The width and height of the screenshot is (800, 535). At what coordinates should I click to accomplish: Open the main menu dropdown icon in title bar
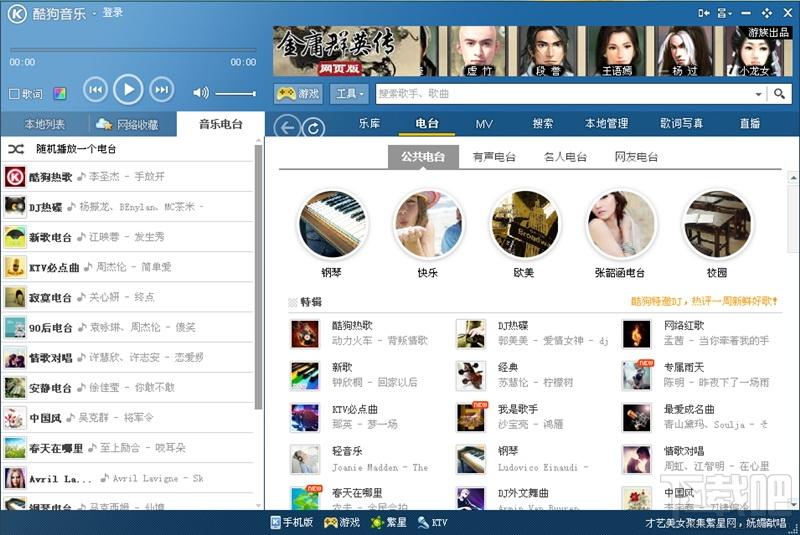[x=724, y=13]
